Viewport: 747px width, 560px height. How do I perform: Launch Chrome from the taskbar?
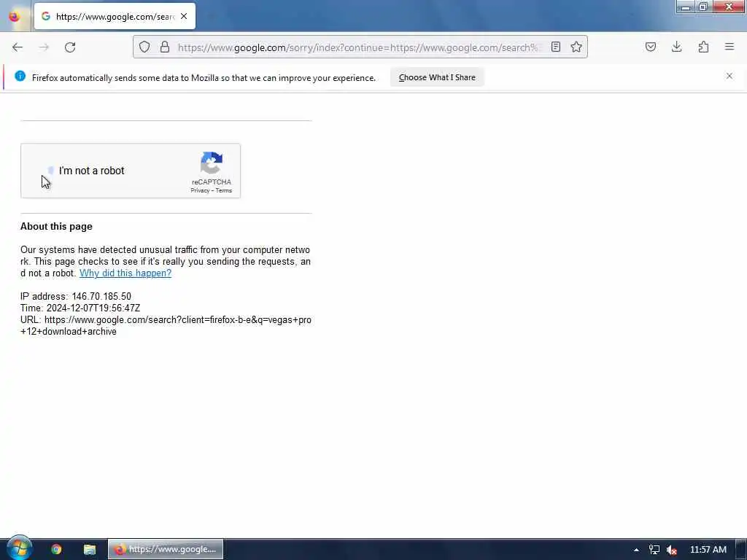click(56, 549)
